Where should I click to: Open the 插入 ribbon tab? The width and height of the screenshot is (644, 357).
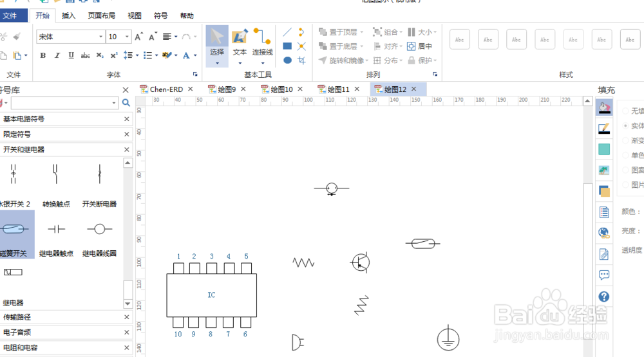point(69,15)
